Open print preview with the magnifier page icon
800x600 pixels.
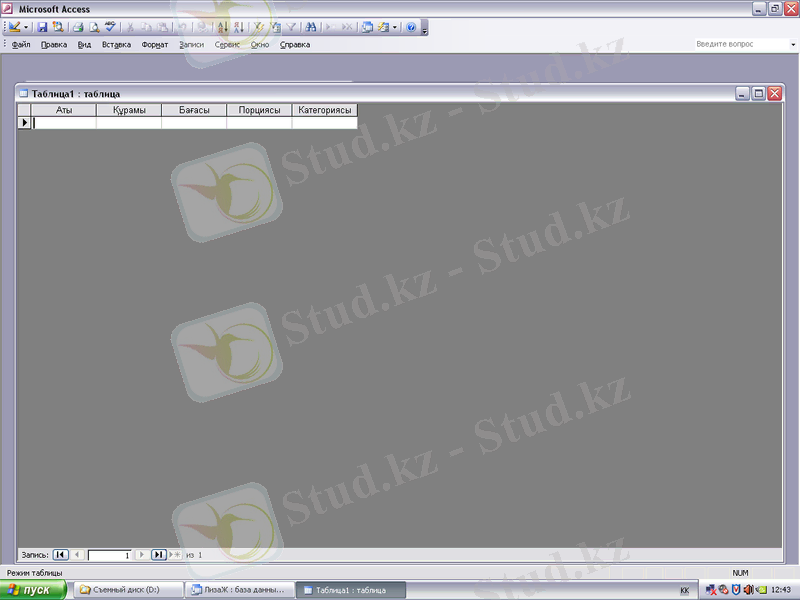(94, 27)
